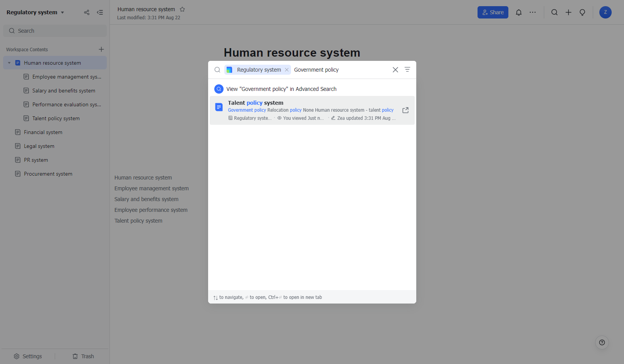Add a page with Workspace Contents plus

[x=101, y=49]
